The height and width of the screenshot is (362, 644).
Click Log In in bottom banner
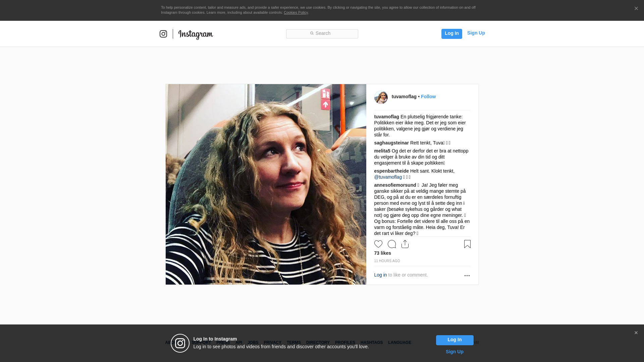454,340
